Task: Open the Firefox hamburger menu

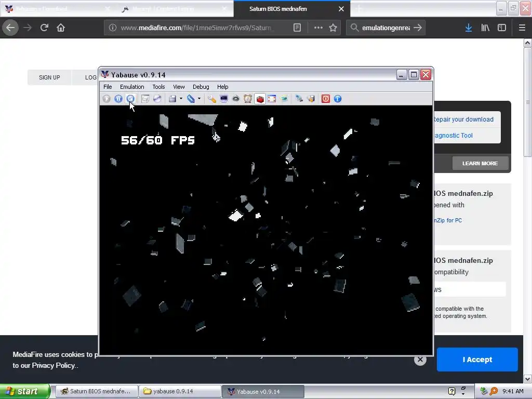Action: click(522, 28)
